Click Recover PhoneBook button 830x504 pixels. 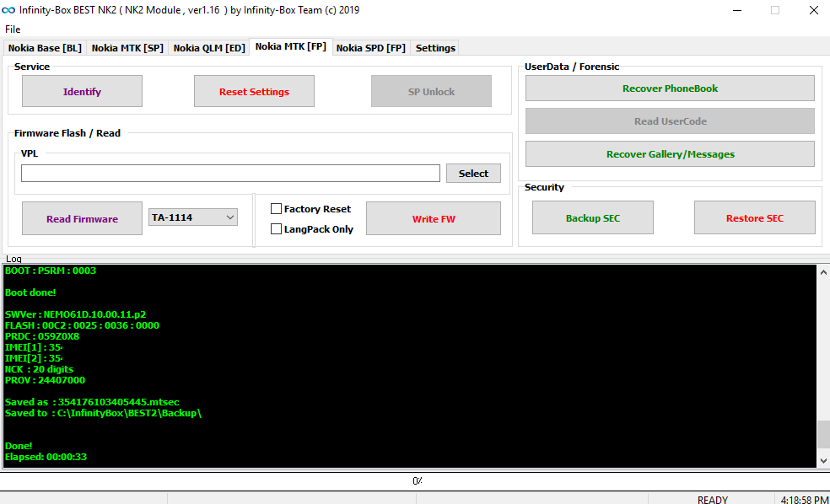(670, 88)
